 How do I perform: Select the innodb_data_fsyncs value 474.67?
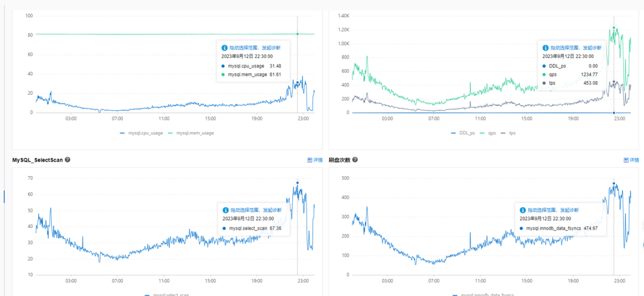(x=590, y=228)
